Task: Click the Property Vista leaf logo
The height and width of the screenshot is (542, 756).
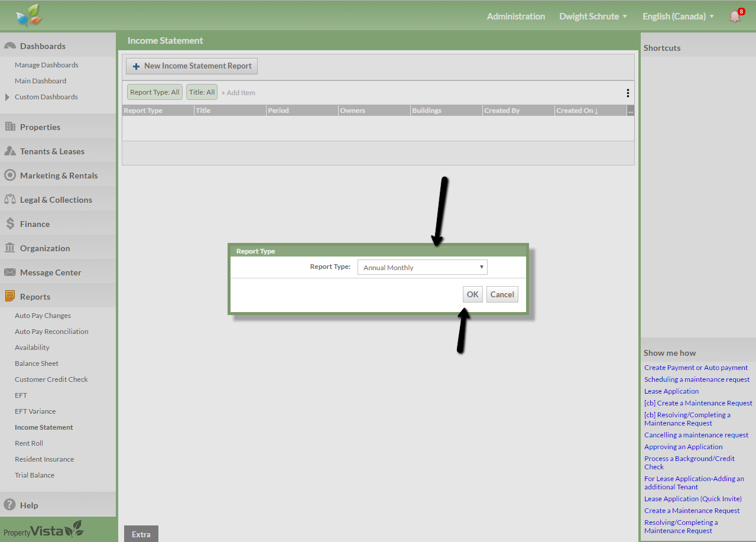Action: click(29, 16)
